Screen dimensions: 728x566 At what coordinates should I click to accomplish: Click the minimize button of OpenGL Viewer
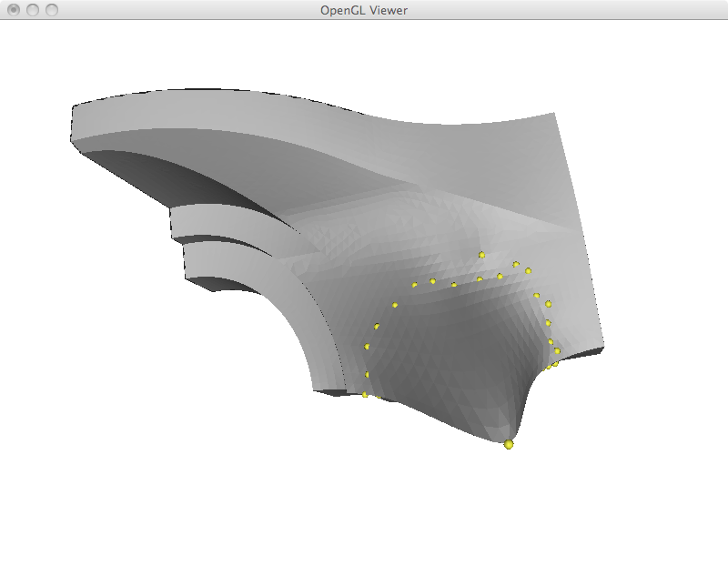click(x=33, y=10)
